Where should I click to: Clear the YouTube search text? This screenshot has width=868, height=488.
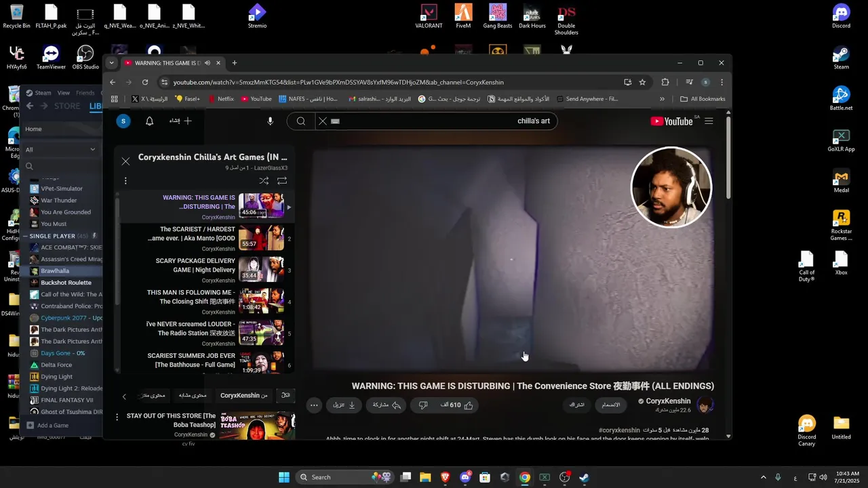pos(323,121)
